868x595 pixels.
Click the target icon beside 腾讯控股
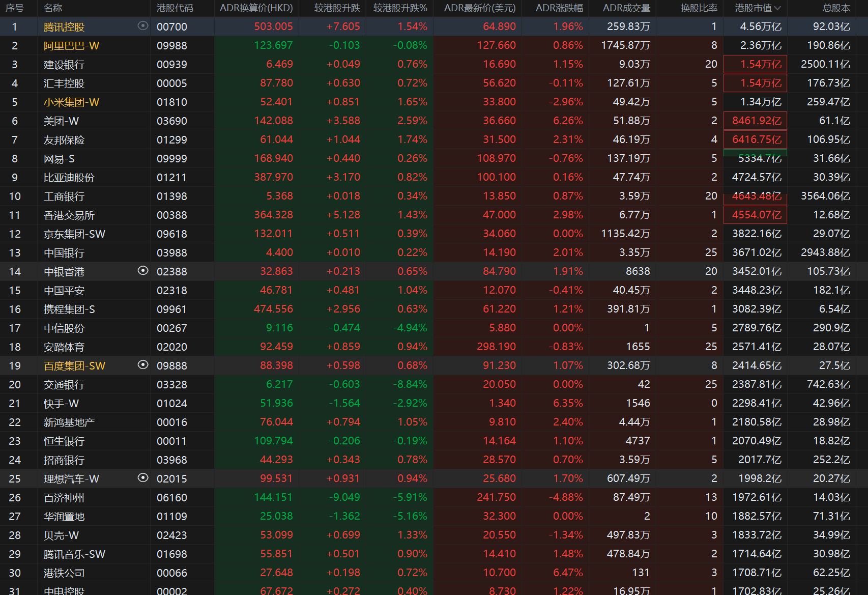143,26
